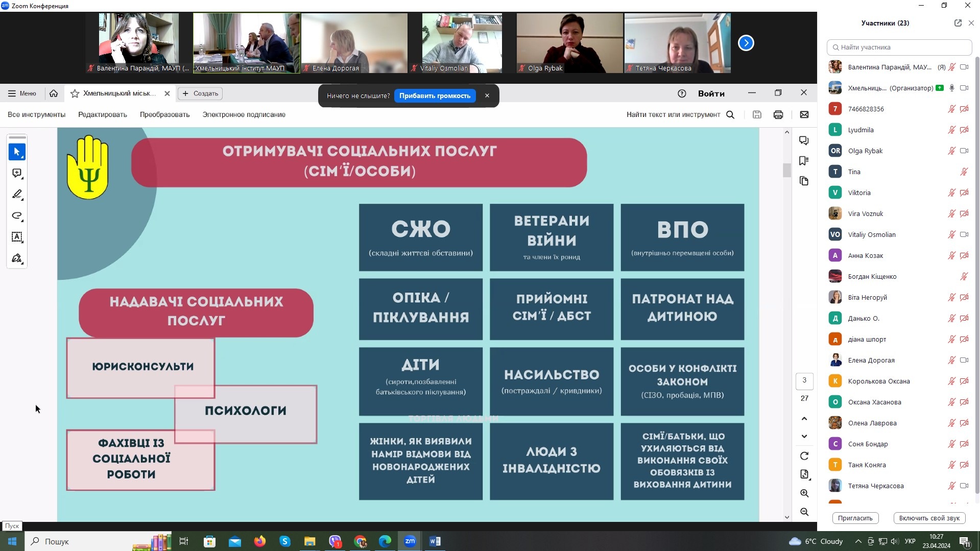
Task: Toggle video for Vitaliy Osmolian row
Action: pyautogui.click(x=964, y=234)
